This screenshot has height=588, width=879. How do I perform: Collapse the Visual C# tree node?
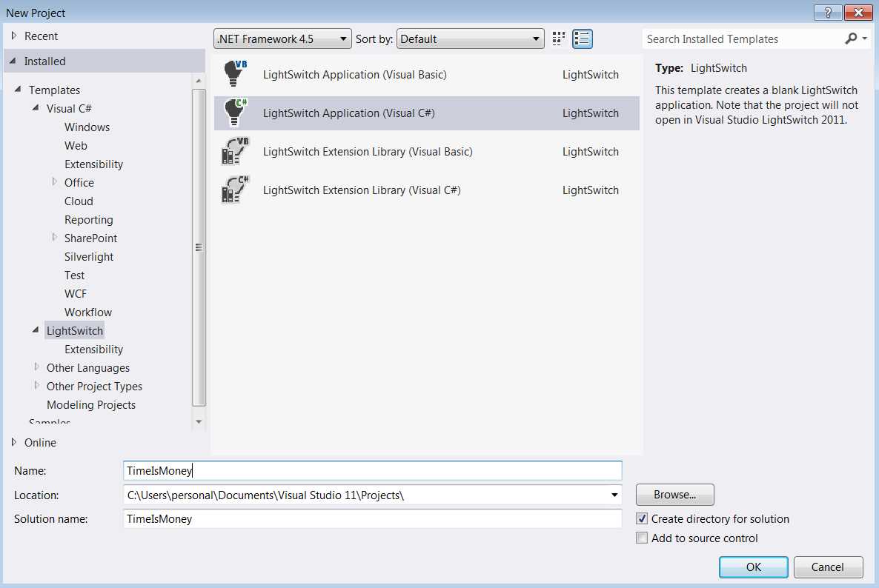click(x=36, y=107)
